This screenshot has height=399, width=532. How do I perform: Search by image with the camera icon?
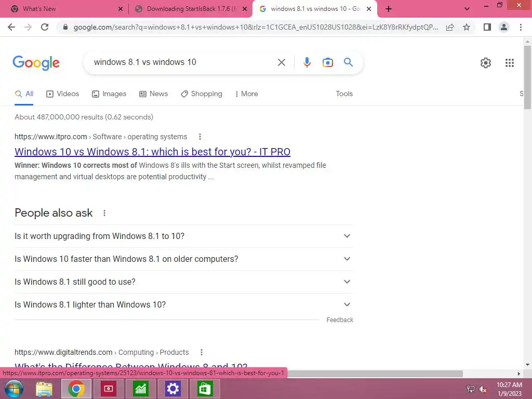point(327,62)
